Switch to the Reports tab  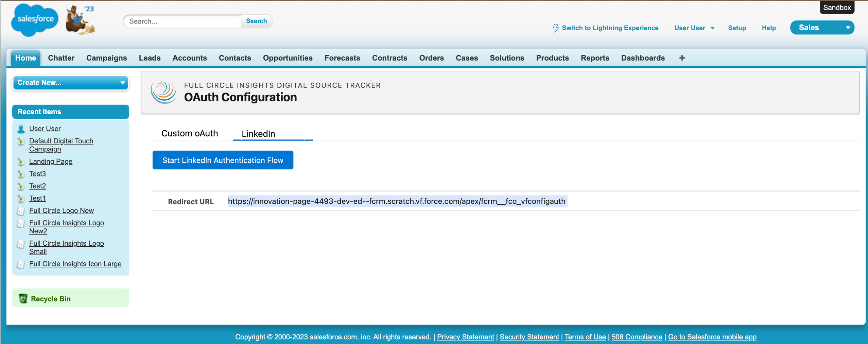coord(595,58)
